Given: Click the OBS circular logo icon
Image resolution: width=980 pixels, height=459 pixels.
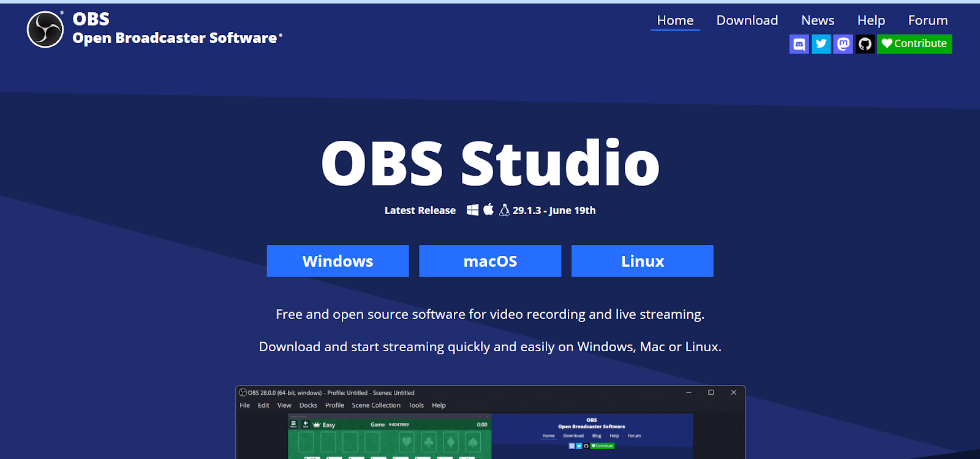Looking at the screenshot, I should click(45, 29).
